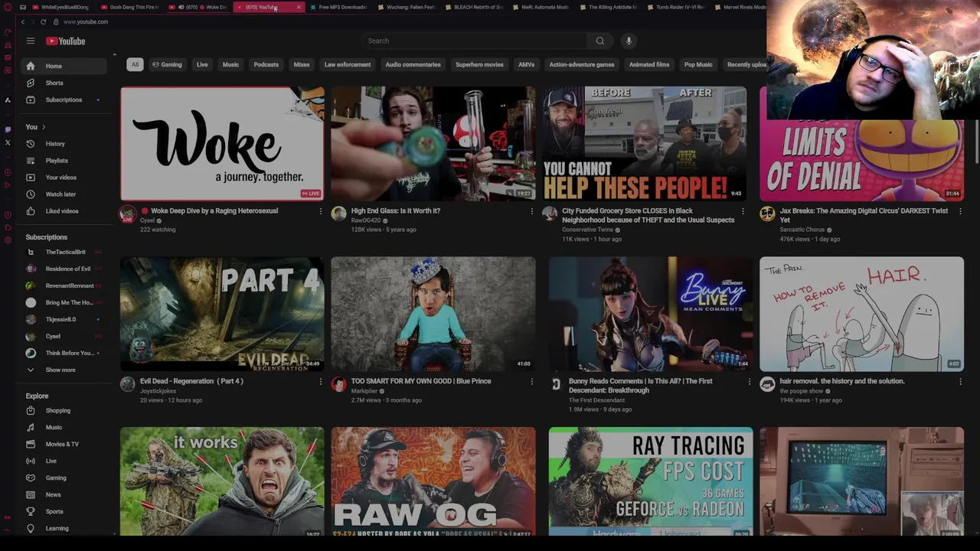Switch to Free MP3 Downloader browser tab

(338, 7)
